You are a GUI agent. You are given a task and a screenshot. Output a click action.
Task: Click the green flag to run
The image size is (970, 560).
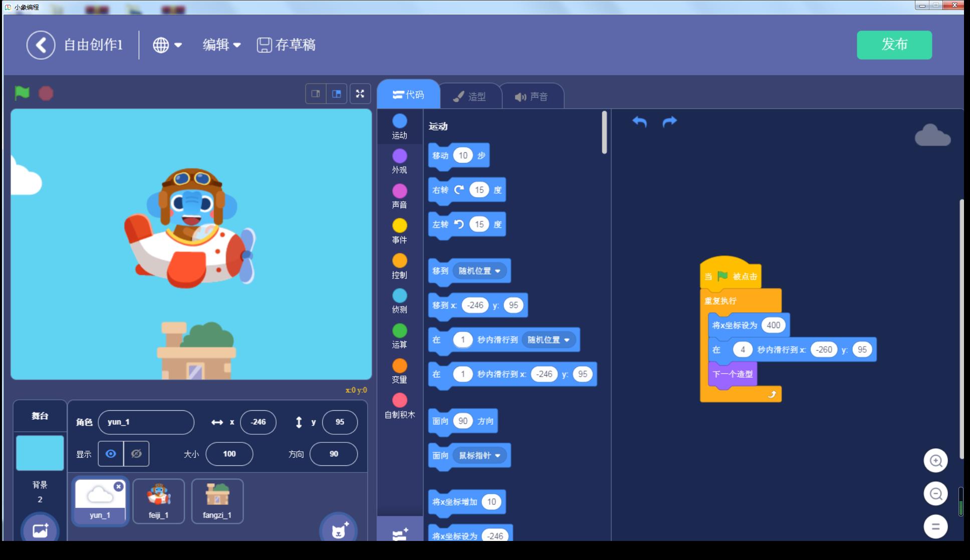coord(22,93)
